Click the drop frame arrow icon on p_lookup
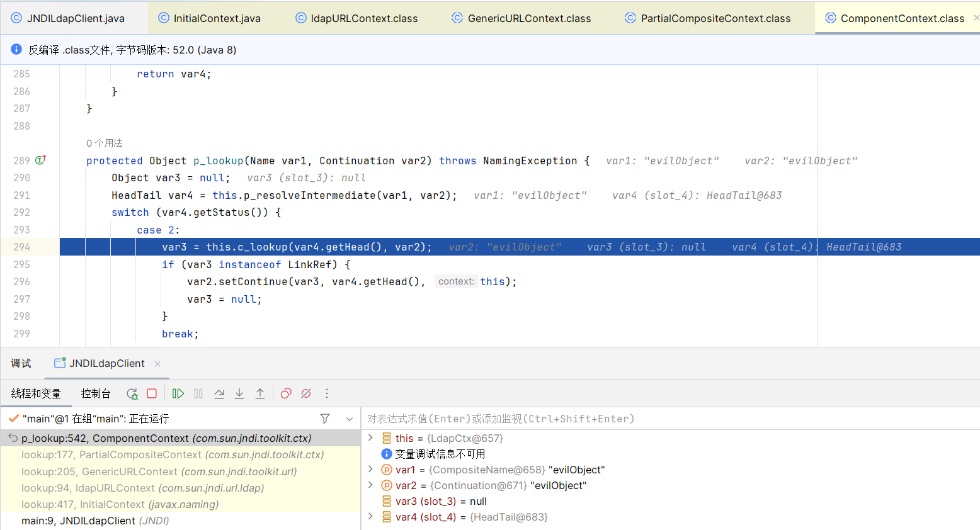 (x=13, y=437)
